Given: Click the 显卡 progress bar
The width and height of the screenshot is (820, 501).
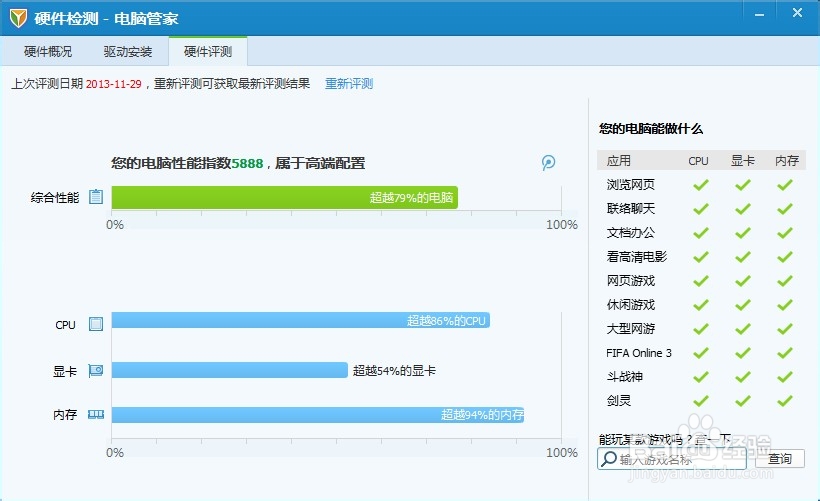Looking at the screenshot, I should [230, 370].
